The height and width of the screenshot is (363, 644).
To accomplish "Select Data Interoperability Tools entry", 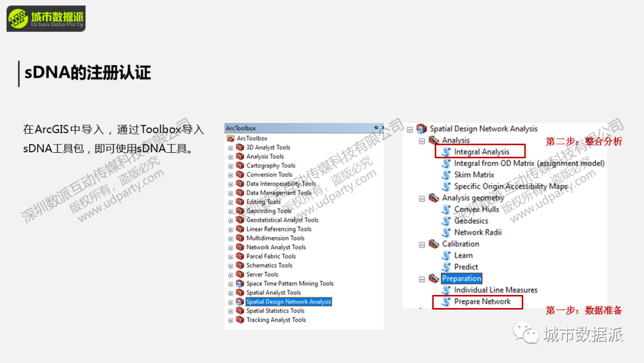I will click(x=281, y=184).
